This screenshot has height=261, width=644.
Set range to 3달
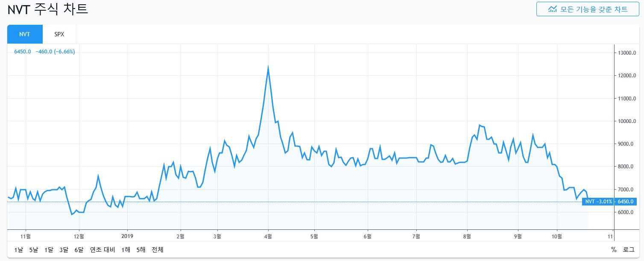tap(64, 249)
